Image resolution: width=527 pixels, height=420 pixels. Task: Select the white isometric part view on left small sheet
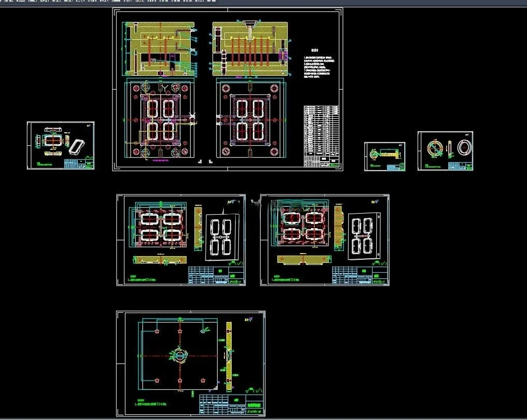pyautogui.click(x=77, y=147)
